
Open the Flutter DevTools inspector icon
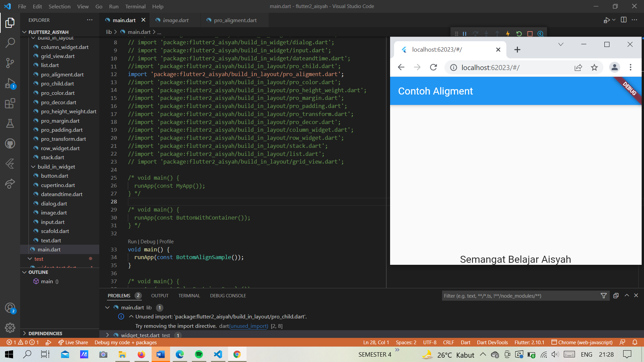(540, 34)
